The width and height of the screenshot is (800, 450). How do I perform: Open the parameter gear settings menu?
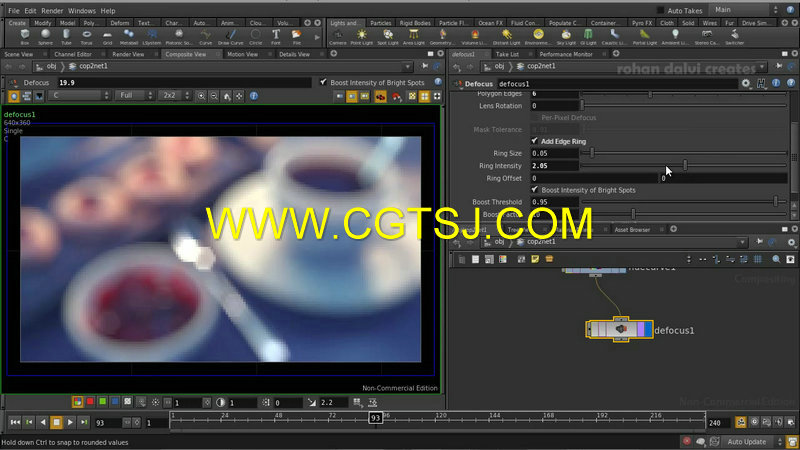click(746, 83)
